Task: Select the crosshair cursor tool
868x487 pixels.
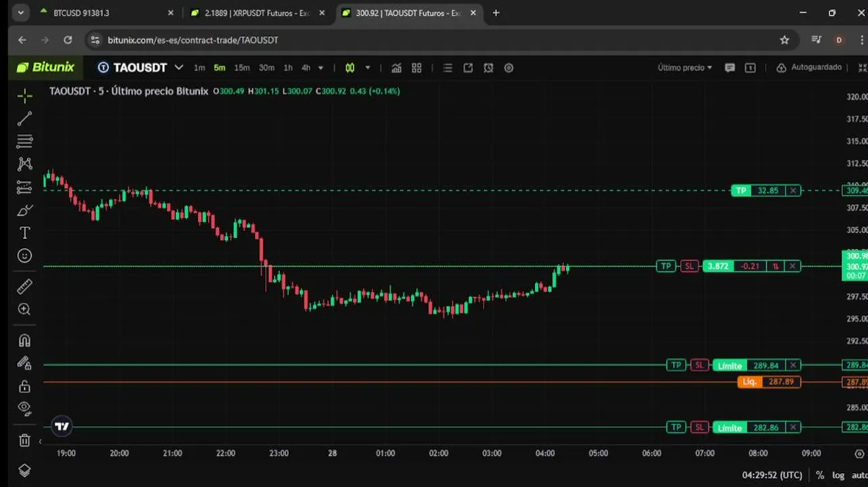Action: coord(25,96)
